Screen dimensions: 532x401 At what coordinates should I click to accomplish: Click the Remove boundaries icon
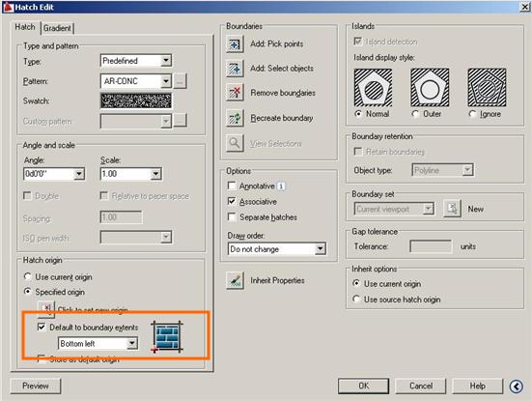pos(235,93)
